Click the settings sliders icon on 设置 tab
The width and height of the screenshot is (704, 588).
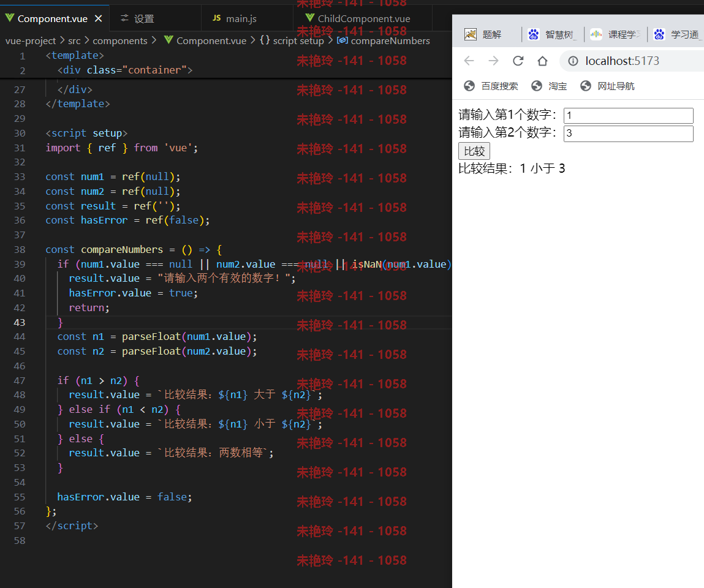tap(124, 18)
